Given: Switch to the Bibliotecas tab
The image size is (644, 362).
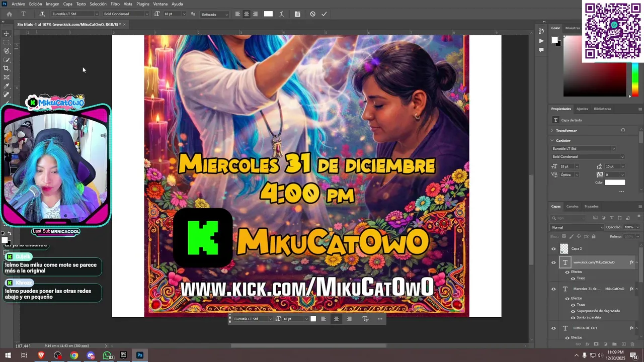Looking at the screenshot, I should [x=603, y=109].
